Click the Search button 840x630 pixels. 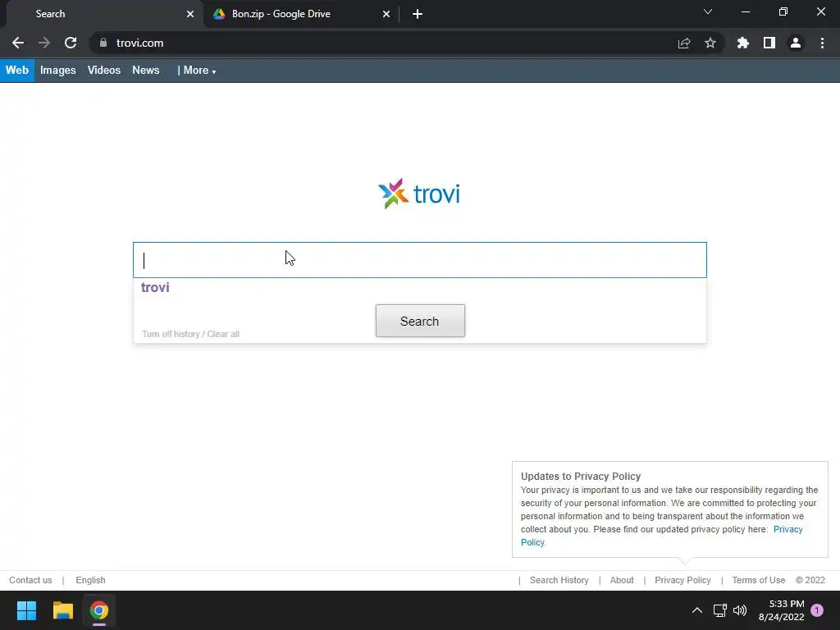(x=420, y=321)
